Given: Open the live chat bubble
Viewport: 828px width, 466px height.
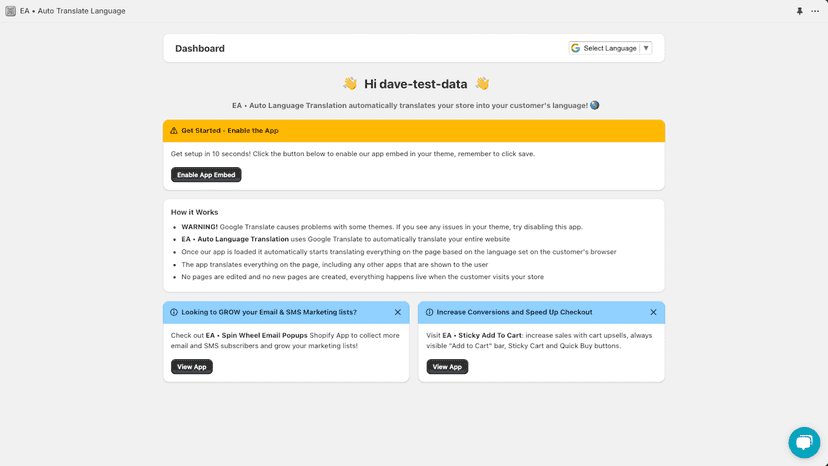Looking at the screenshot, I should coord(804,442).
